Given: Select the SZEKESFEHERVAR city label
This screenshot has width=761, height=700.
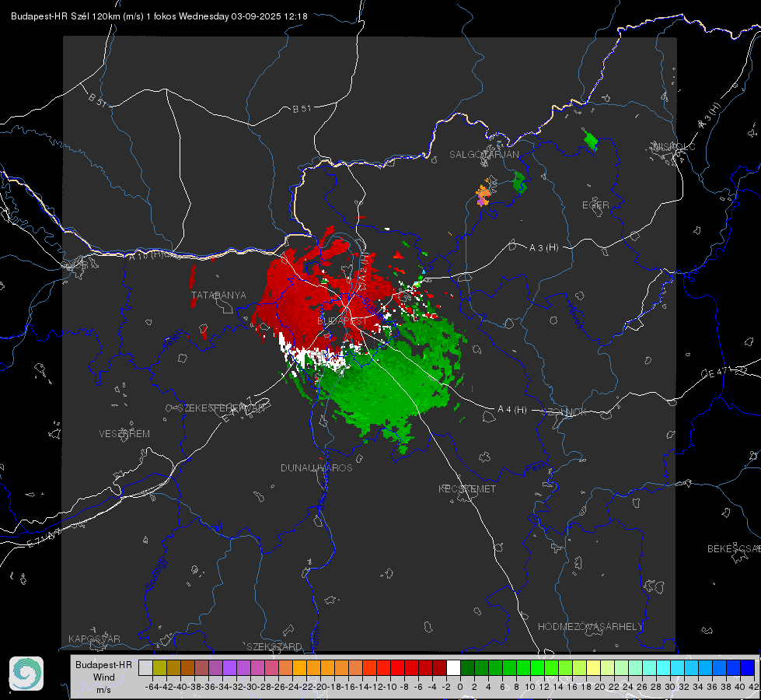Looking at the screenshot, I should tap(223, 408).
